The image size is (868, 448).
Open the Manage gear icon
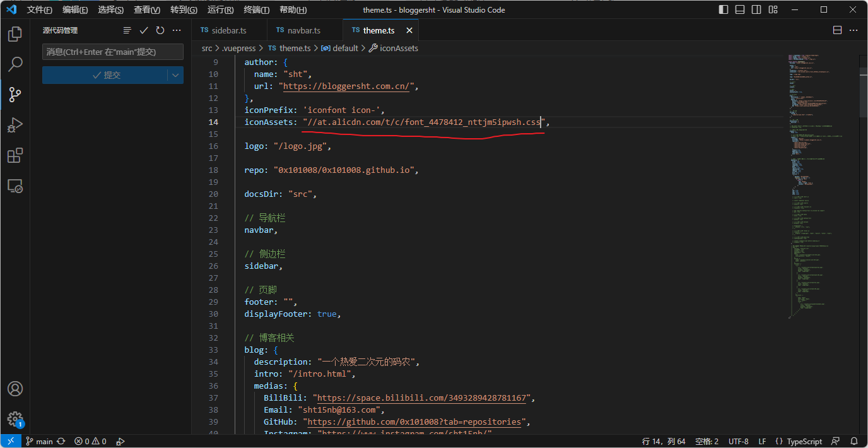[15, 418]
